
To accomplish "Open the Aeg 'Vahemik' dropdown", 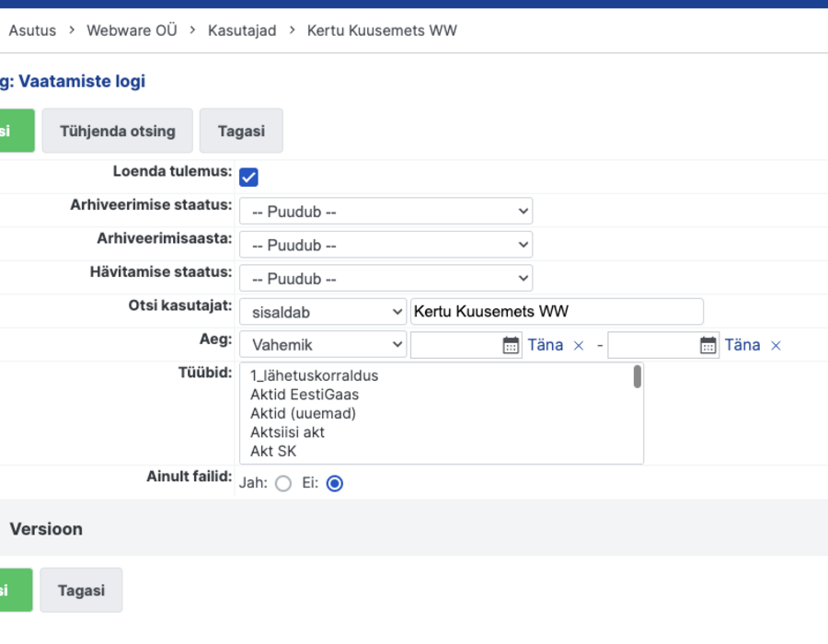I will [x=323, y=345].
